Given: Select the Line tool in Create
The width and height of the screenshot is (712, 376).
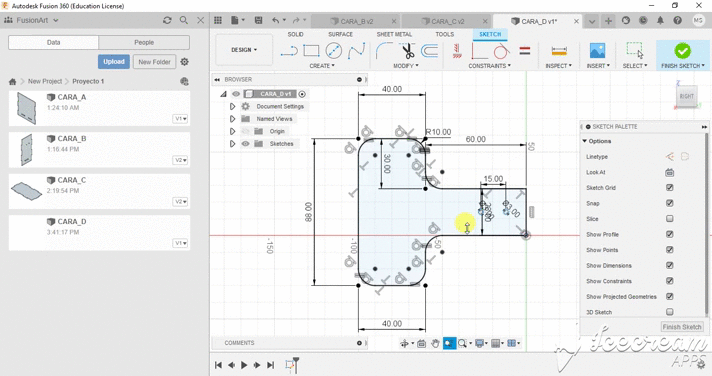Looking at the screenshot, I should coord(289,51).
